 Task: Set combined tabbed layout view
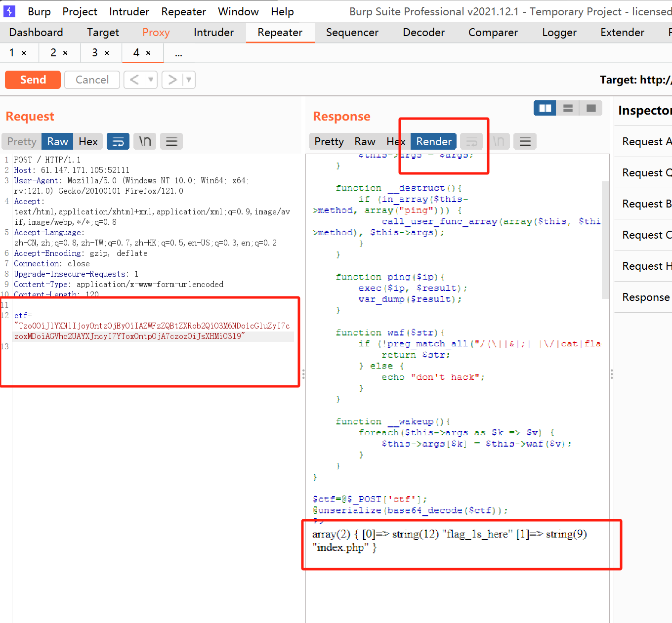pyautogui.click(x=591, y=108)
